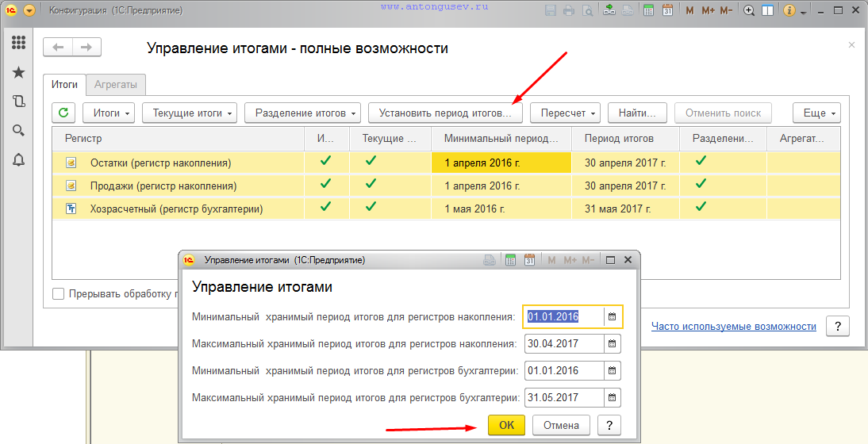Click the Остатки register icon
This screenshot has width=868, height=444.
(71, 163)
